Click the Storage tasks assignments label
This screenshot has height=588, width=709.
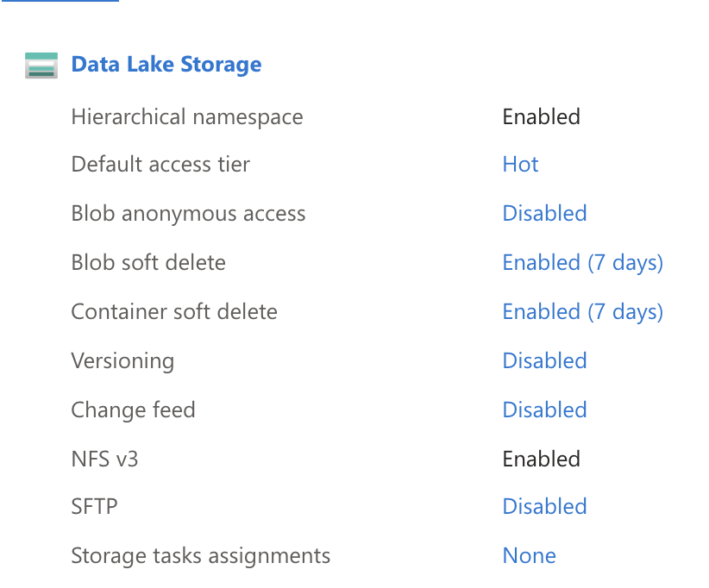tap(200, 555)
